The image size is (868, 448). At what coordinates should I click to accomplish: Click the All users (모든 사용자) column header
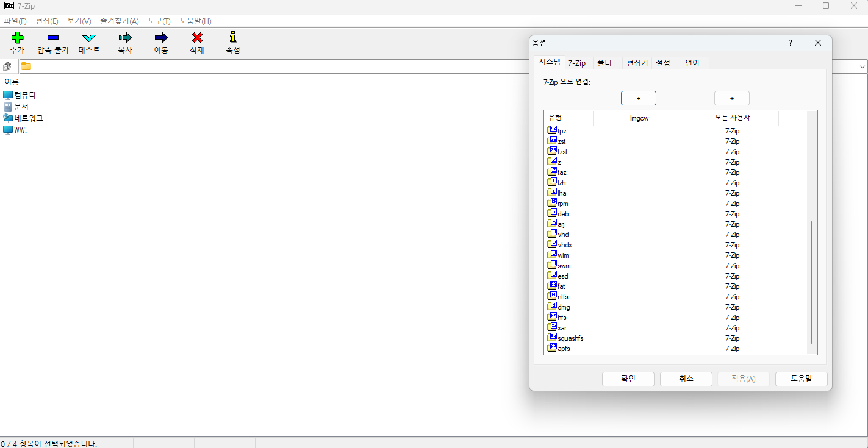point(733,118)
